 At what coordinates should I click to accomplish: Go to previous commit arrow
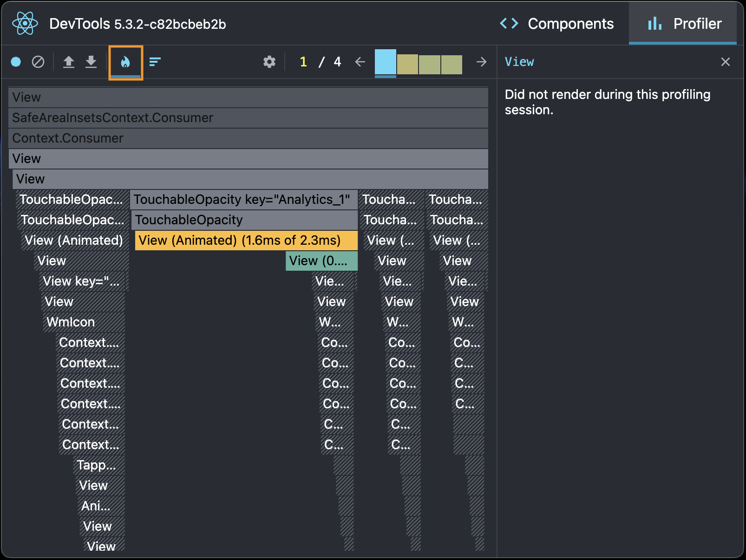360,62
